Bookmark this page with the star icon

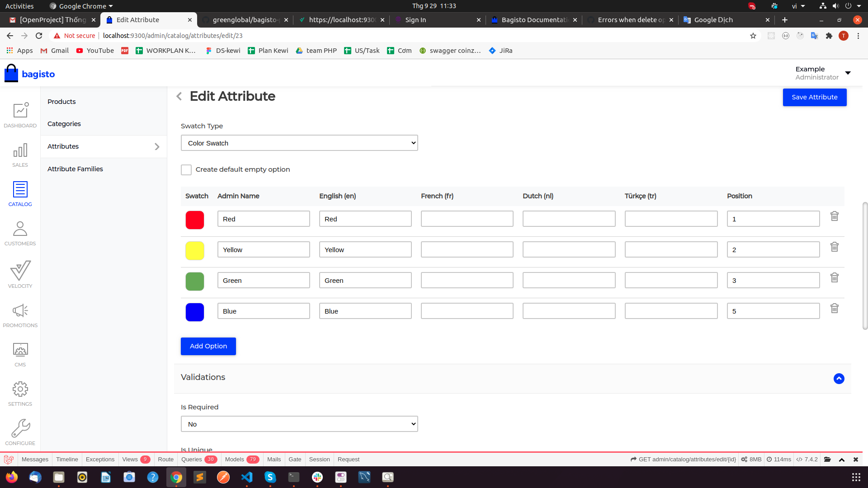point(753,36)
